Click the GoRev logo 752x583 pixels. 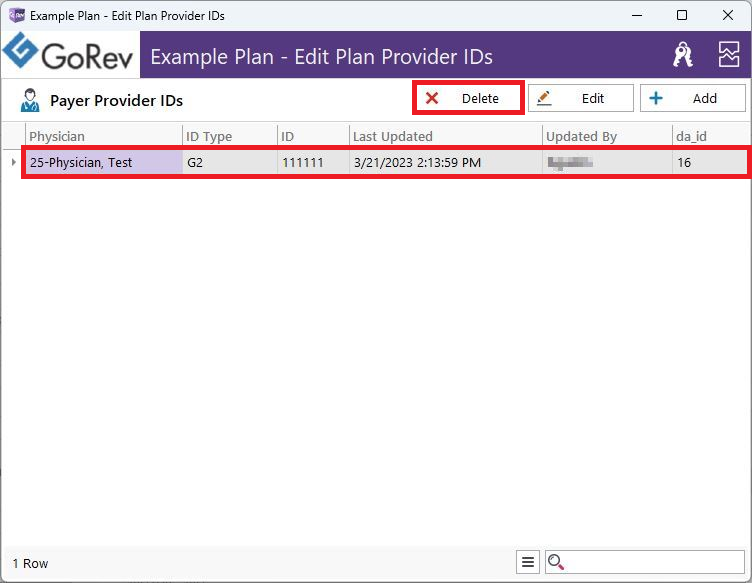point(68,54)
